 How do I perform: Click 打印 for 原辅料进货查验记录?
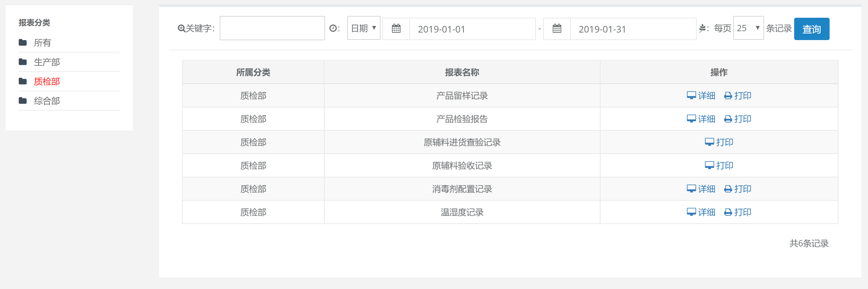pos(725,142)
